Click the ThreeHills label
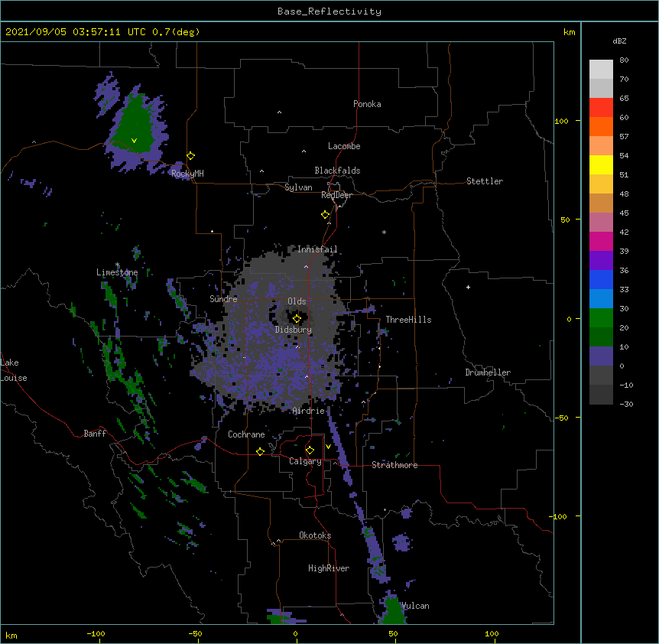 (408, 320)
